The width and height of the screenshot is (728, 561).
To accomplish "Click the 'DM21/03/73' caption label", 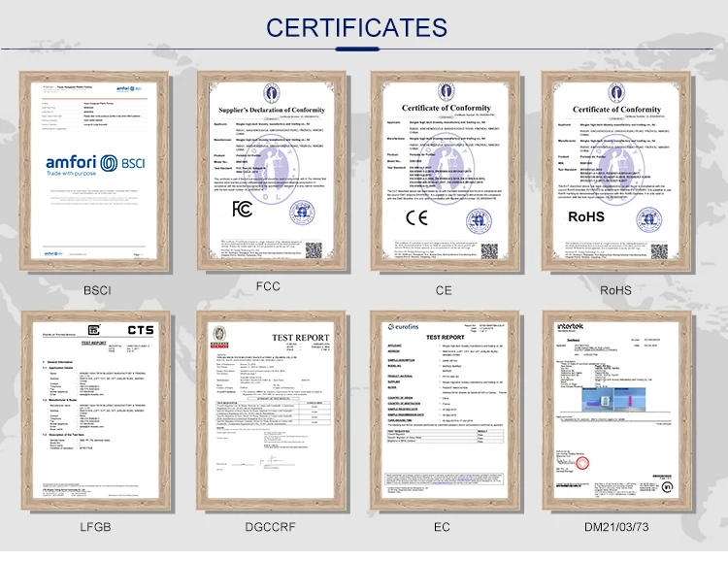I will click(x=616, y=527).
